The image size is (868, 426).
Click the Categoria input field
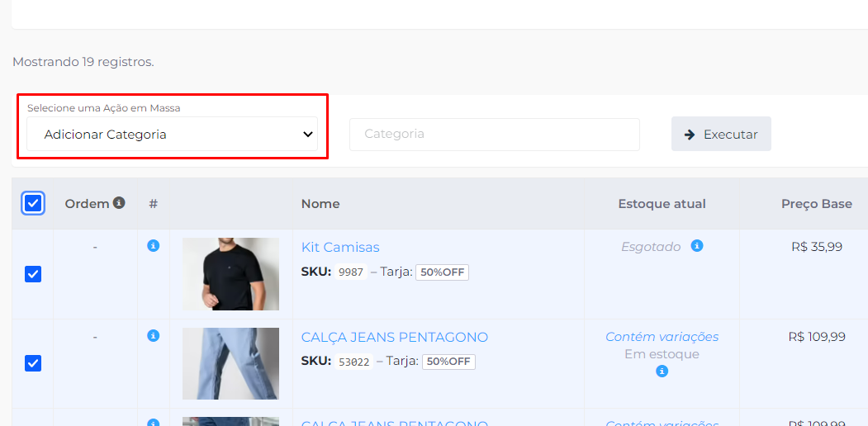495,134
